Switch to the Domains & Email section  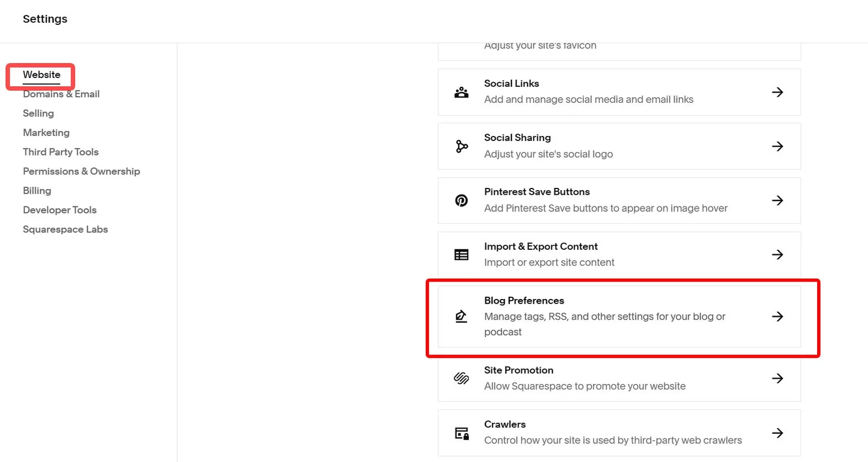[x=61, y=94]
